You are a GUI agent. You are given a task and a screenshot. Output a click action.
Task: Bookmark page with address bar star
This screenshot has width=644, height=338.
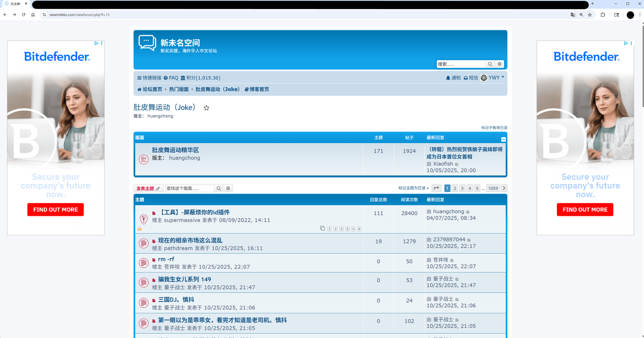[x=590, y=15]
